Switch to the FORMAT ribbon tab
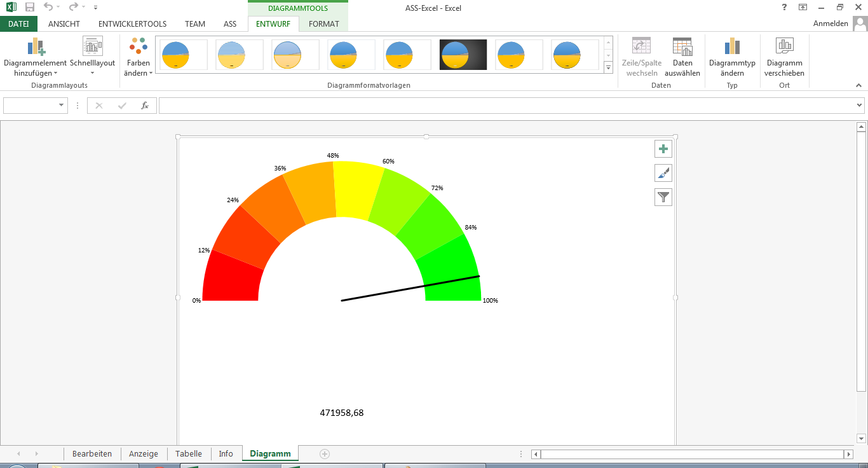868x468 pixels. pos(324,24)
